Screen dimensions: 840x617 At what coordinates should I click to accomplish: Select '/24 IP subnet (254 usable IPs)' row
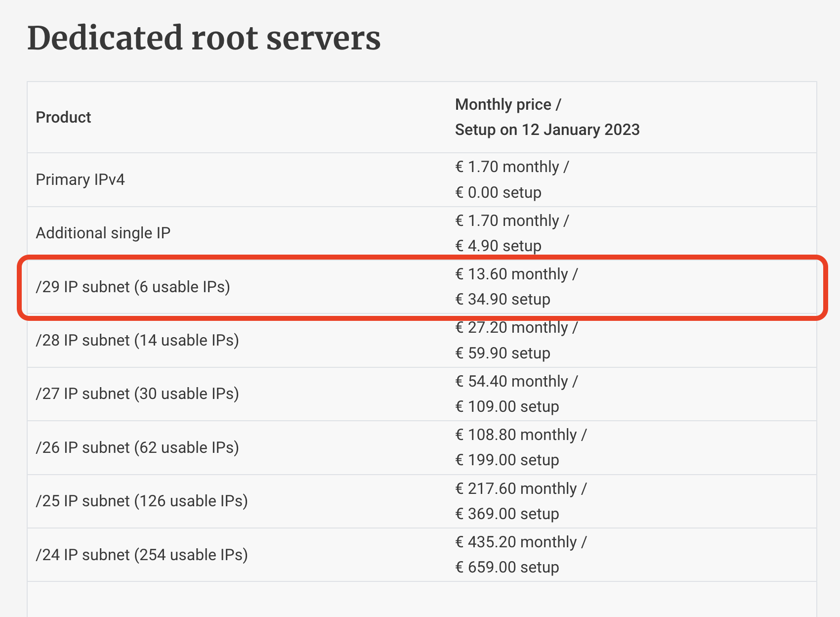tap(422, 555)
